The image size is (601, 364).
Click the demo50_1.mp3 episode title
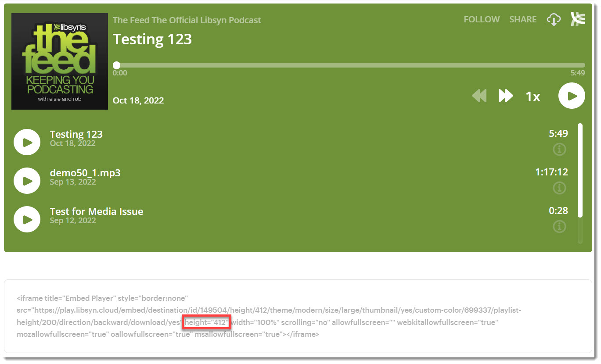click(x=85, y=173)
